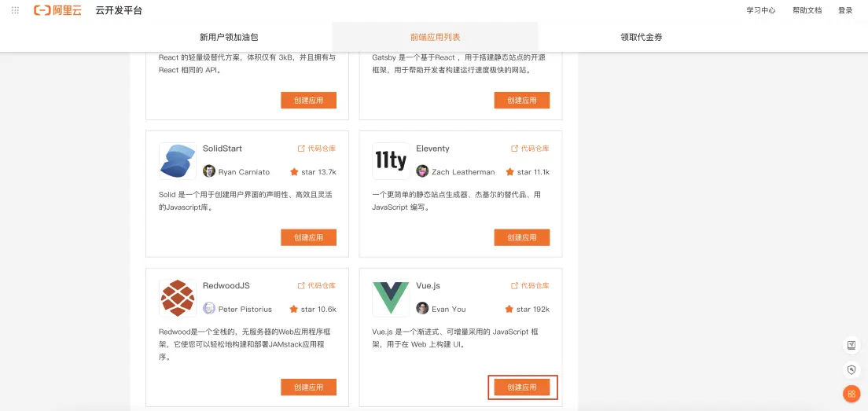Click the Eleventy 11ty logo
Viewport: 868px width, 411px height.
point(391,161)
